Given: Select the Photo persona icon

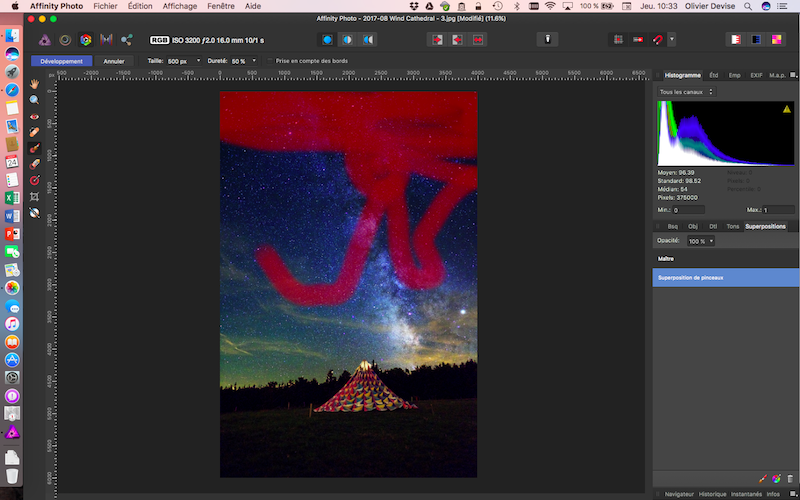Looking at the screenshot, I should click(45, 40).
